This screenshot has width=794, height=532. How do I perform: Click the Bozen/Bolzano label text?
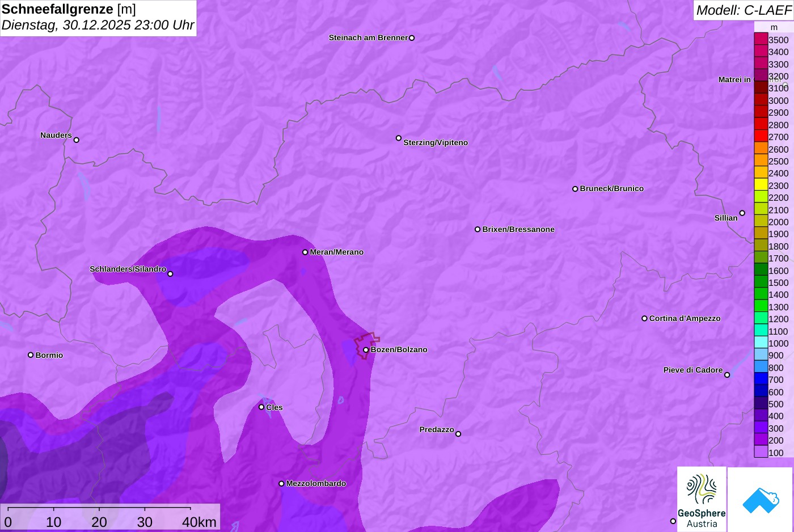pyautogui.click(x=399, y=349)
